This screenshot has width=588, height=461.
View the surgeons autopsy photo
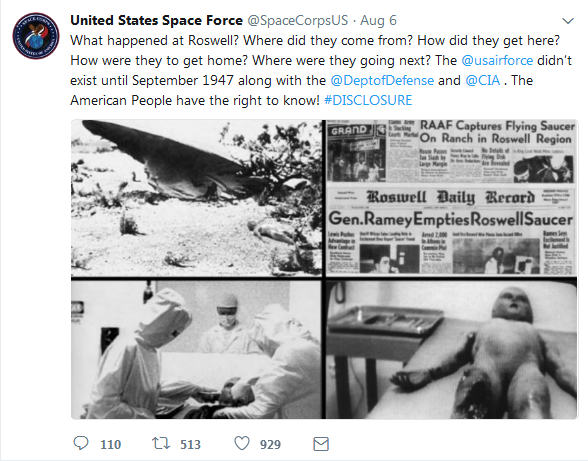pyautogui.click(x=196, y=349)
